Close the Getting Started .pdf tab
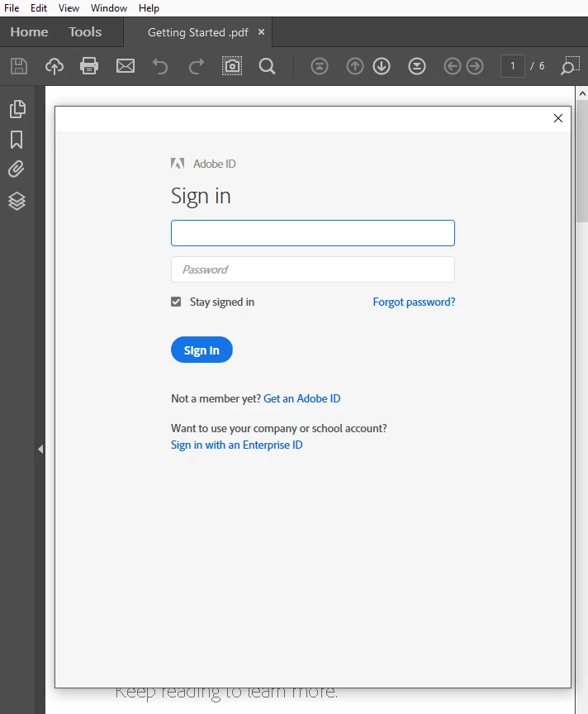588x714 pixels. (x=261, y=32)
